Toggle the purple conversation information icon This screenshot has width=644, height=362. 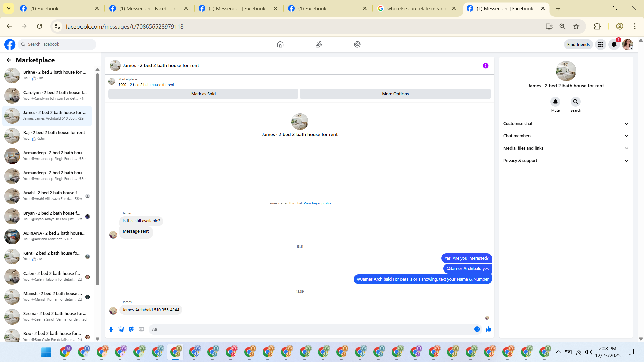point(485,66)
